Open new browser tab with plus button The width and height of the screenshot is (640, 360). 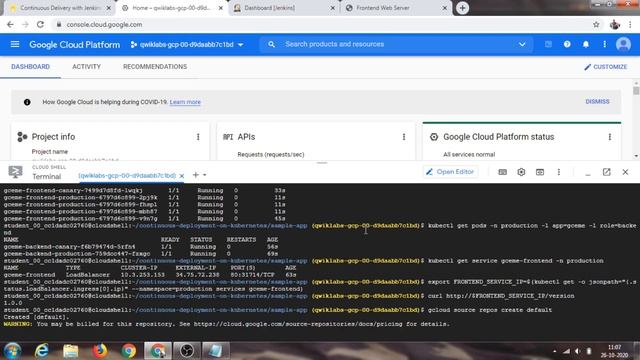click(462, 8)
